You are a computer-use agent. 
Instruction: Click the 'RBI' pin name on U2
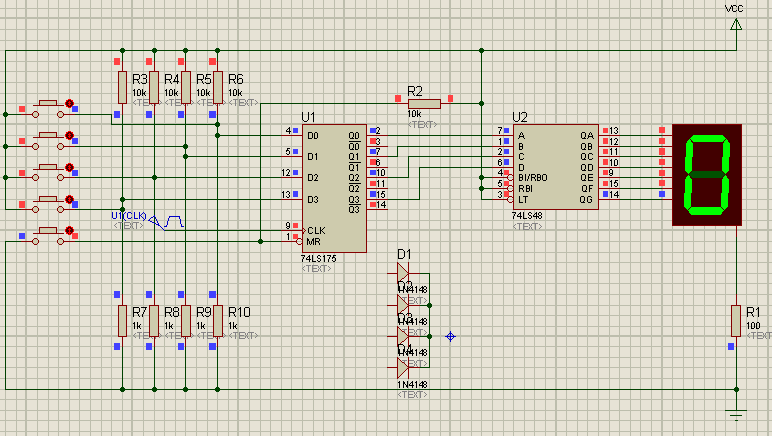coord(525,188)
